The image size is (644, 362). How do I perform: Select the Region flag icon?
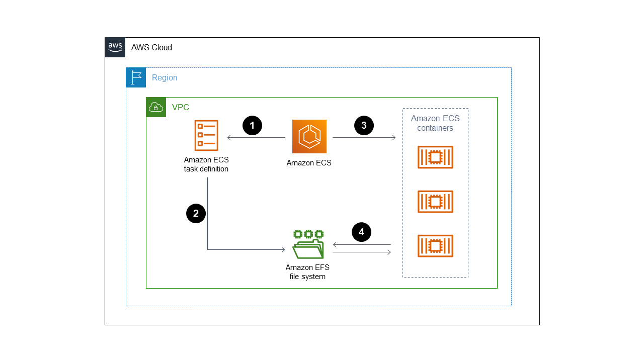(x=136, y=77)
